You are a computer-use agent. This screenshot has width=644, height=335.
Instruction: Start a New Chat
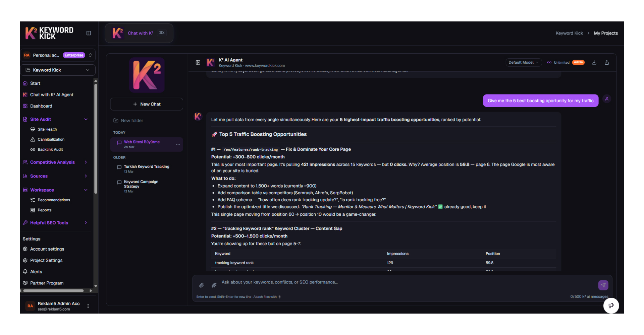(x=147, y=104)
